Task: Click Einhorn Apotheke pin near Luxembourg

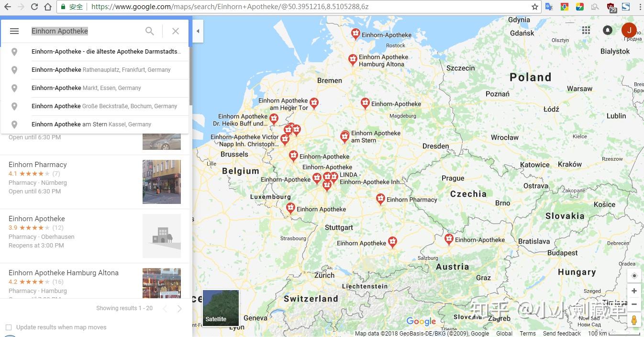Action: (x=290, y=208)
